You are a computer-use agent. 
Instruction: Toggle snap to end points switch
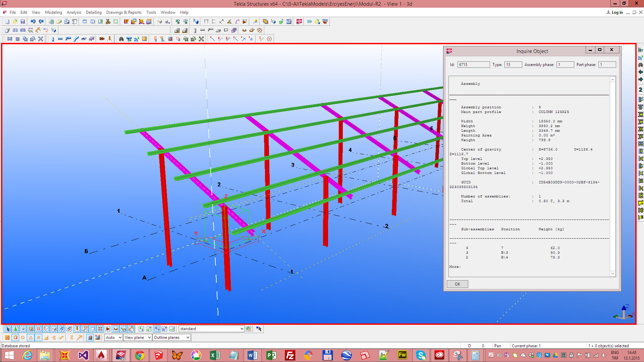point(15,338)
